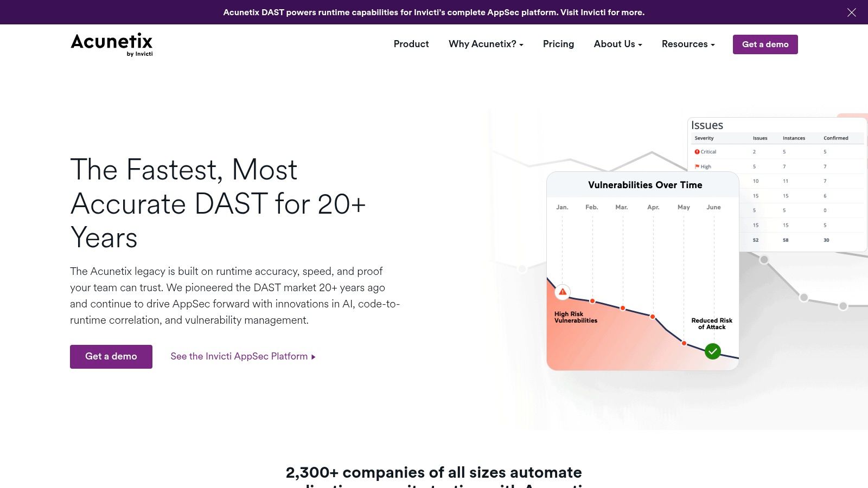Viewport: 868px width, 488px height.
Task: Dismiss the announcement banner with X icon
Action: click(852, 12)
